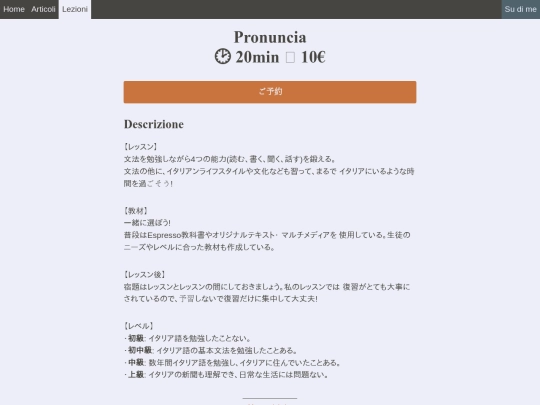Screen dimensions: 540x405
Task: Click the price icon before 10€
Action: point(290,57)
